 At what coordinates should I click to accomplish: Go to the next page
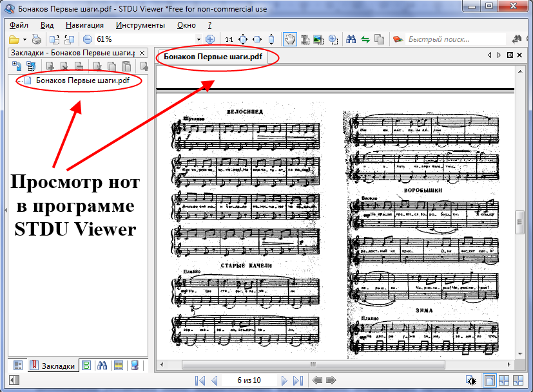pos(284,380)
